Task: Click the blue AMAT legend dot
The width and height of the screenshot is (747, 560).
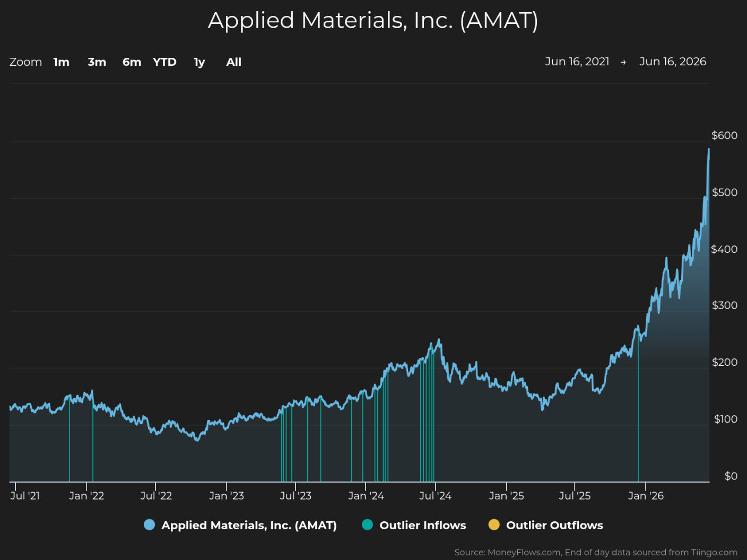Action: coord(150,525)
